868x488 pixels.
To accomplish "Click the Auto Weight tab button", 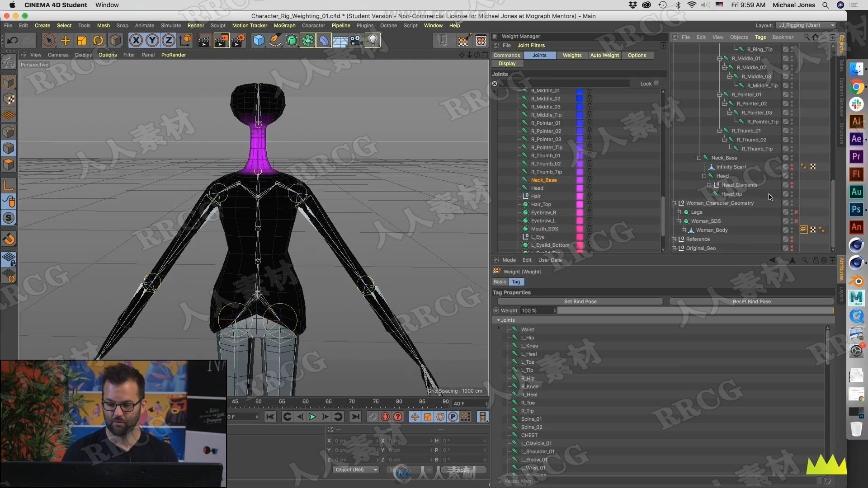I will [604, 55].
